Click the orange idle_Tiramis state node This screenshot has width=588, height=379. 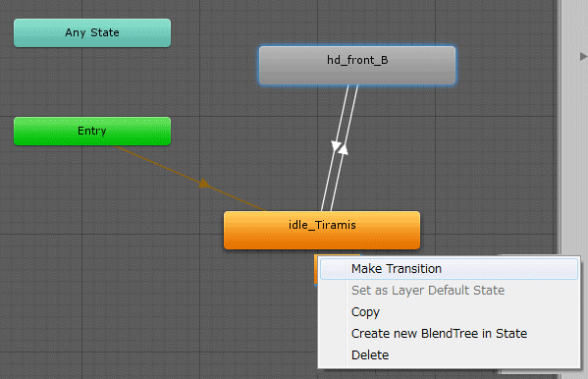pyautogui.click(x=322, y=230)
